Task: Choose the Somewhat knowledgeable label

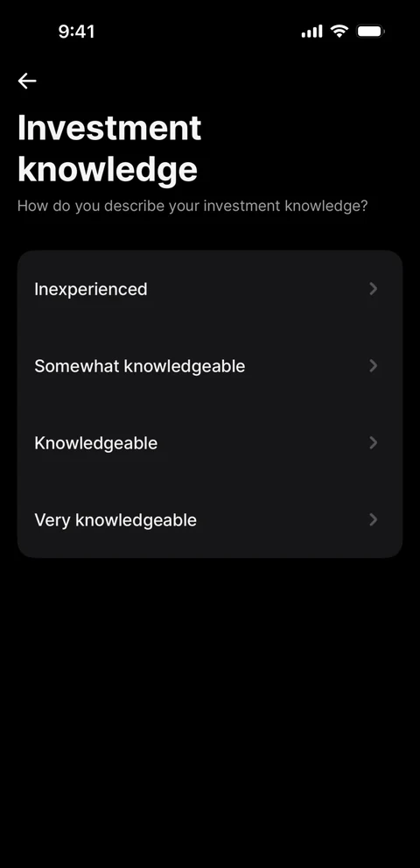Action: (139, 366)
